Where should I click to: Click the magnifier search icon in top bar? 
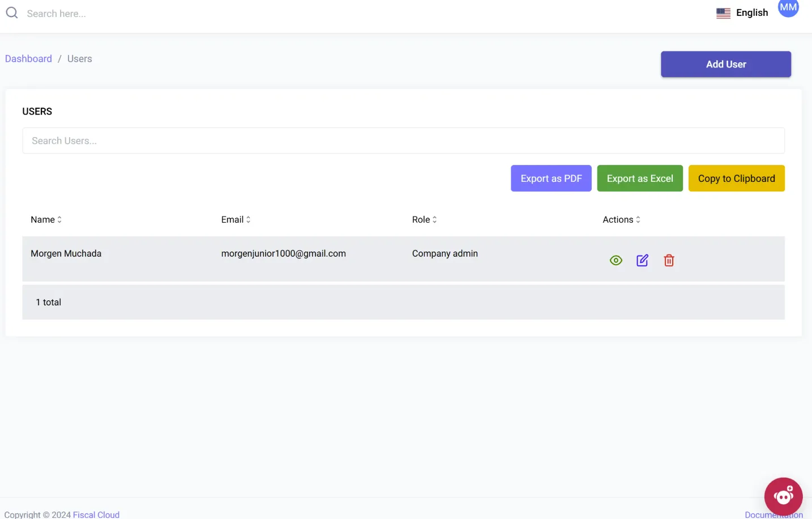[12, 12]
